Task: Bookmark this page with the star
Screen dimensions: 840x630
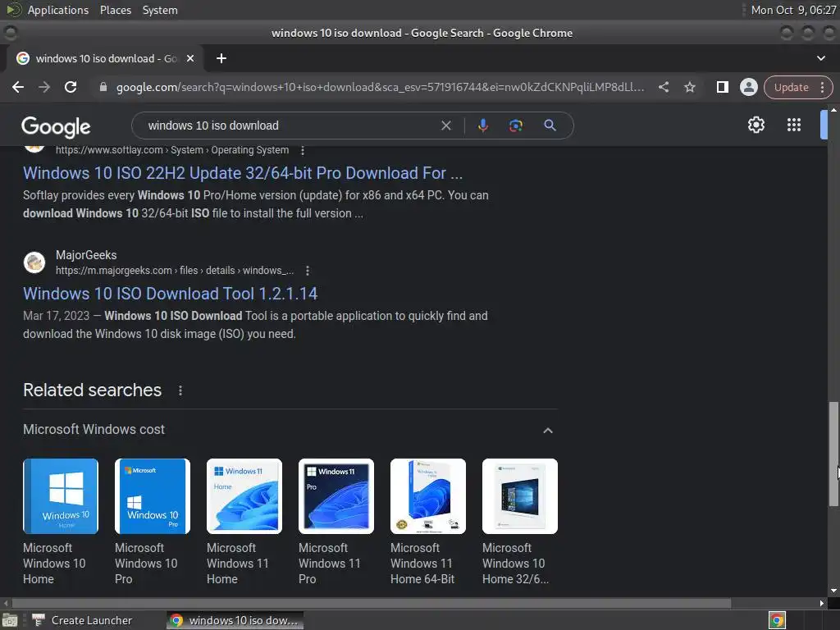Action: tap(690, 87)
